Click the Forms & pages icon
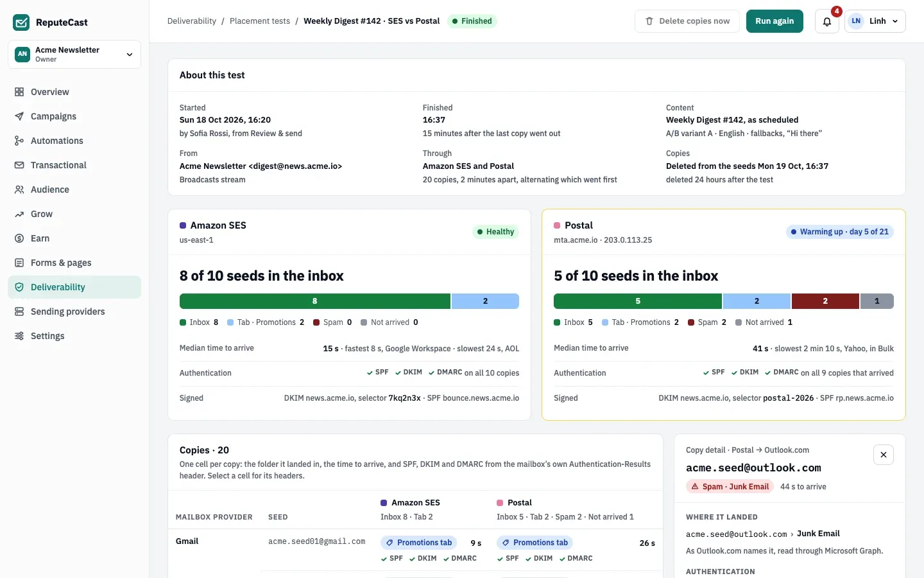The image size is (924, 578). (x=19, y=263)
